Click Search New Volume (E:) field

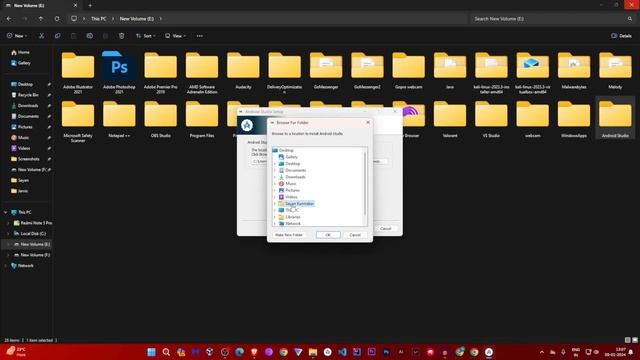pyautogui.click(x=552, y=19)
